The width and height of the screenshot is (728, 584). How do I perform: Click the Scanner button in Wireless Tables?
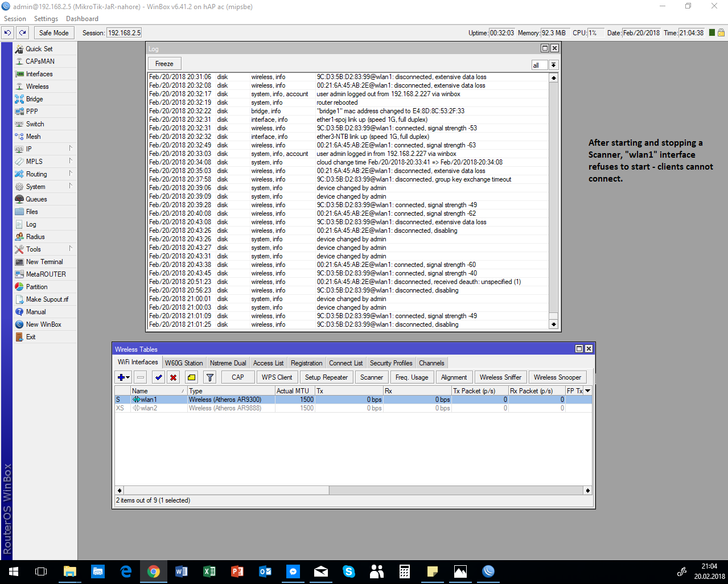pyautogui.click(x=371, y=377)
